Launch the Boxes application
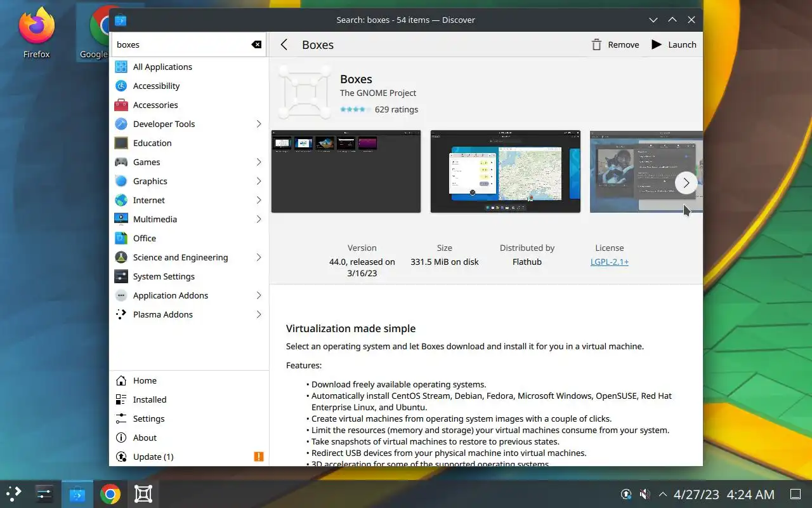 click(x=674, y=44)
